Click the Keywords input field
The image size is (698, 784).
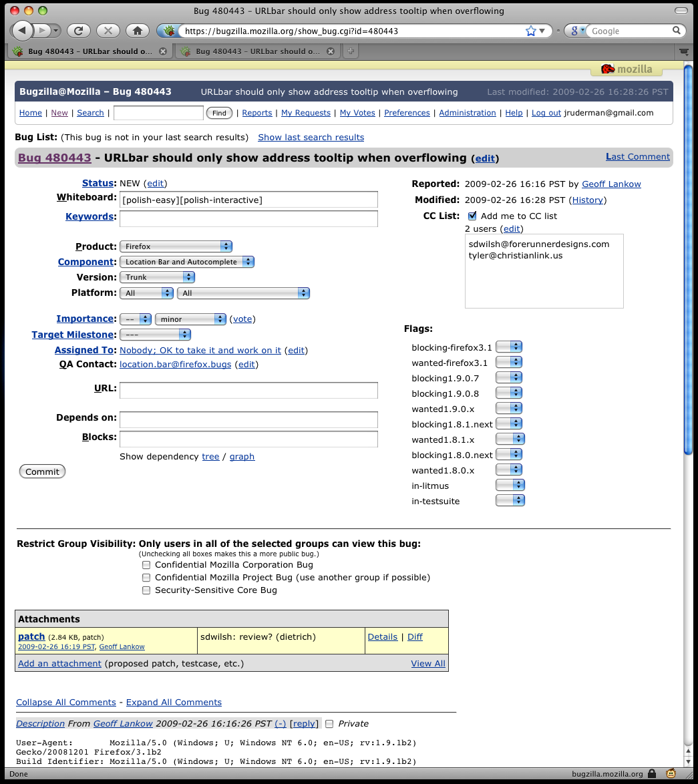[248, 218]
